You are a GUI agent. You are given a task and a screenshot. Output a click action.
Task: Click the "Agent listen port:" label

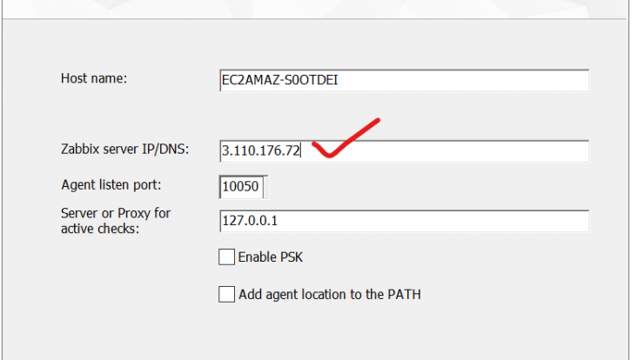111,184
